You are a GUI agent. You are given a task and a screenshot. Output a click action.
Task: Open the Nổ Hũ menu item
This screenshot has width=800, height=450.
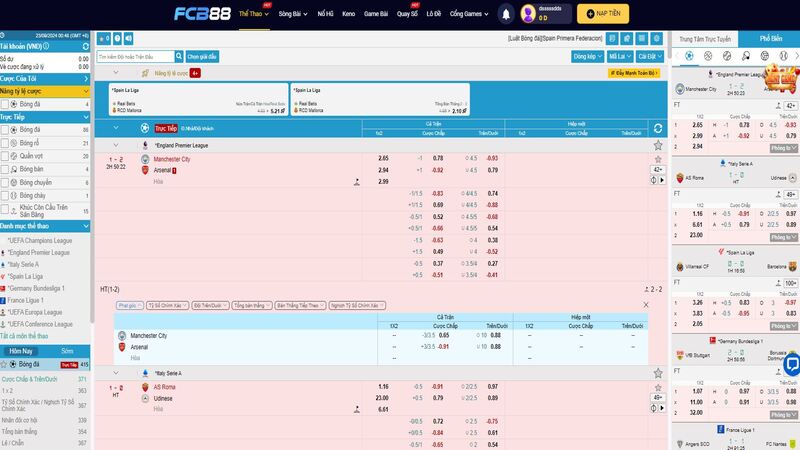click(x=325, y=14)
